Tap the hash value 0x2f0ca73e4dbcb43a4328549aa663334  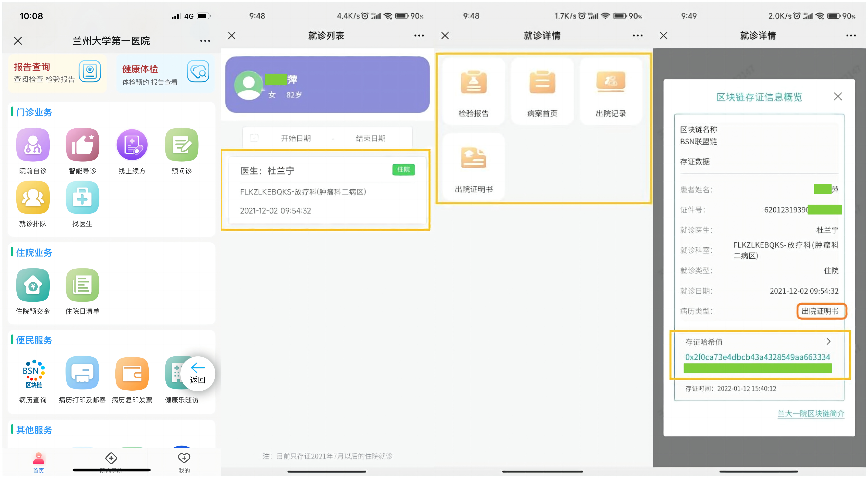[x=758, y=357]
